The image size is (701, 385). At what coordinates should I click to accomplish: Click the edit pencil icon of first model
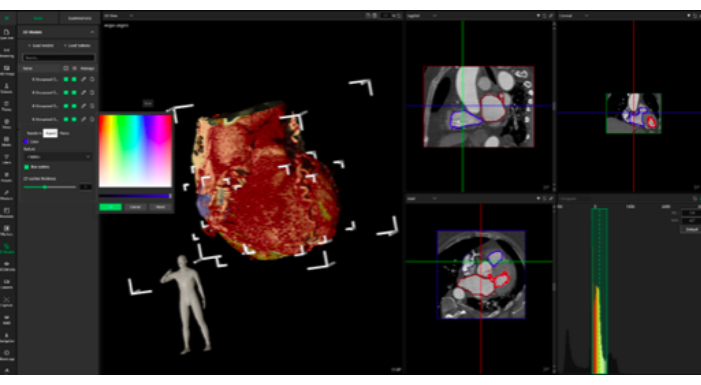click(x=84, y=79)
